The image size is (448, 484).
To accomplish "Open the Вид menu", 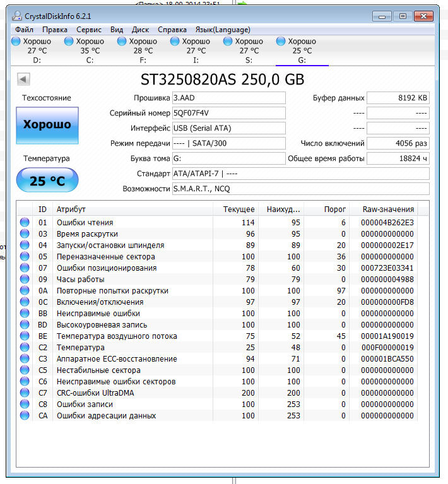I will [x=117, y=30].
